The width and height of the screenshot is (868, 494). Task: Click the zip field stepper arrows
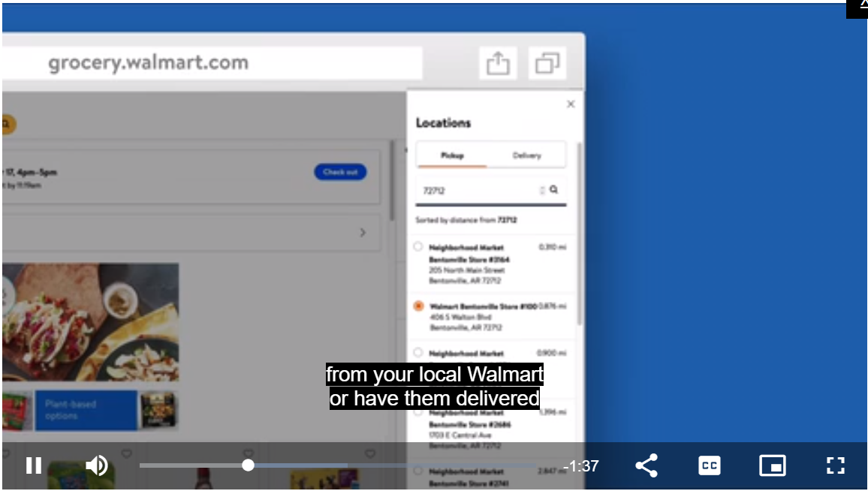tap(542, 190)
